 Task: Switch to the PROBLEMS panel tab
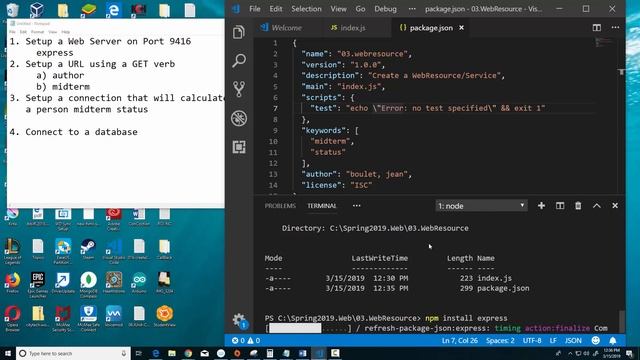click(280, 206)
